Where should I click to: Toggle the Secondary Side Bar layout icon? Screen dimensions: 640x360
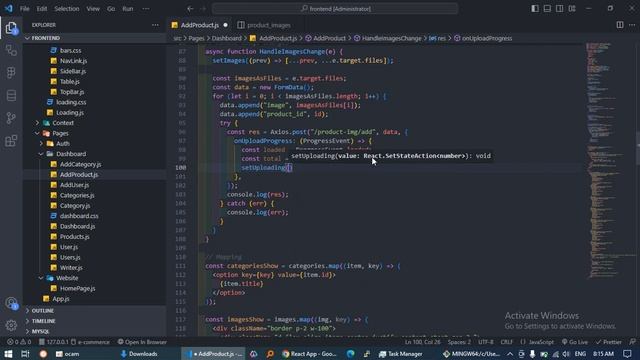pos(560,9)
